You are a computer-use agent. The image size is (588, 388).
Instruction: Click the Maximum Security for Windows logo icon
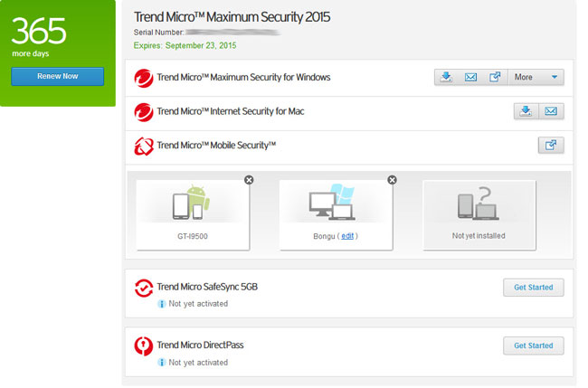pyautogui.click(x=144, y=78)
